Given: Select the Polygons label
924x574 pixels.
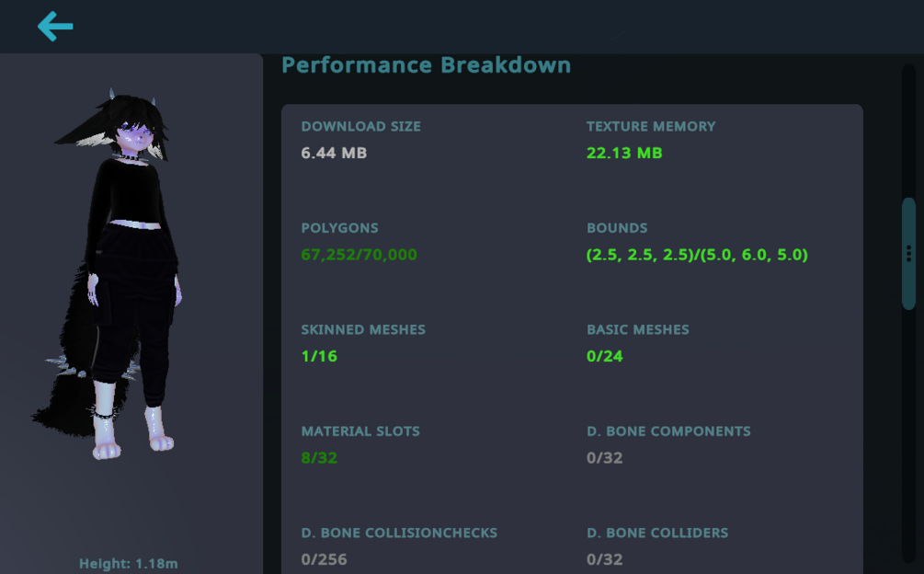Looking at the screenshot, I should (x=339, y=228).
